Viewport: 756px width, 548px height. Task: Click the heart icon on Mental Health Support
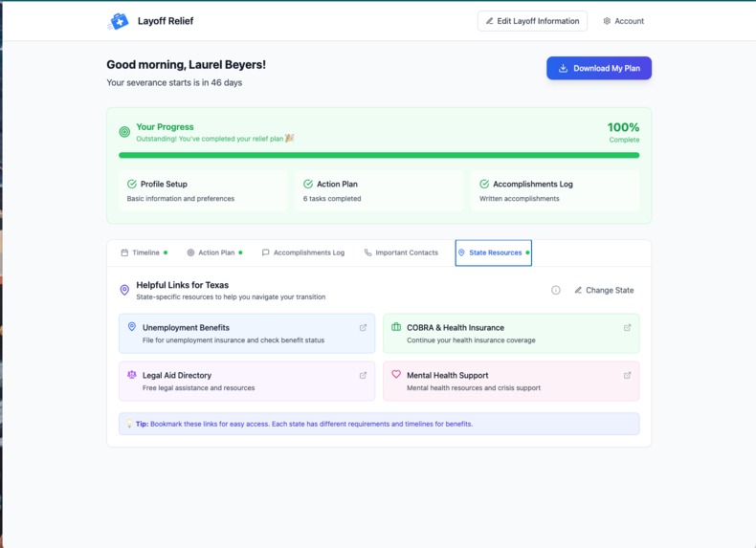(x=396, y=375)
